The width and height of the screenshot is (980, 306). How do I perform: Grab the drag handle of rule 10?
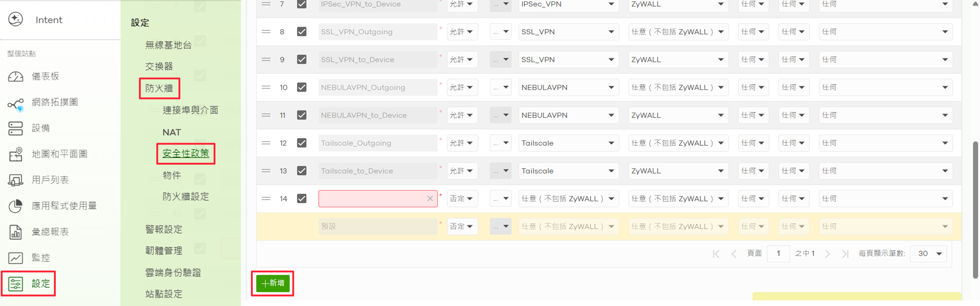tap(266, 87)
